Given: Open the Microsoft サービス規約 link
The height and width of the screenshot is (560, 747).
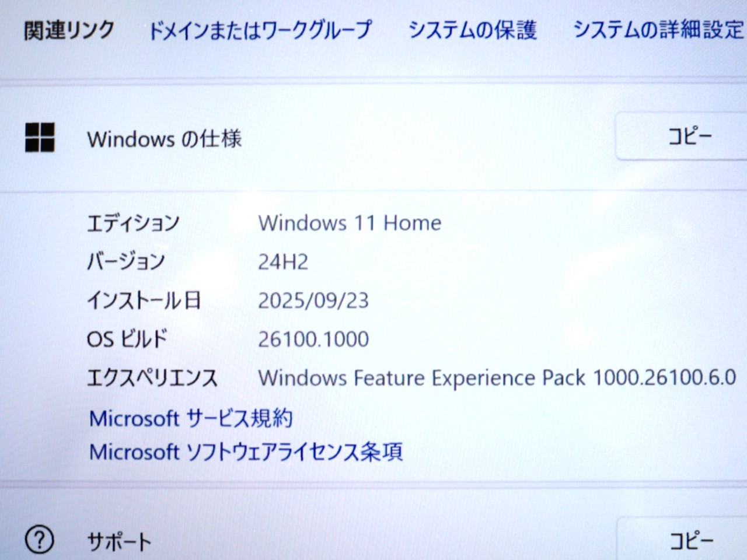Looking at the screenshot, I should [x=191, y=418].
